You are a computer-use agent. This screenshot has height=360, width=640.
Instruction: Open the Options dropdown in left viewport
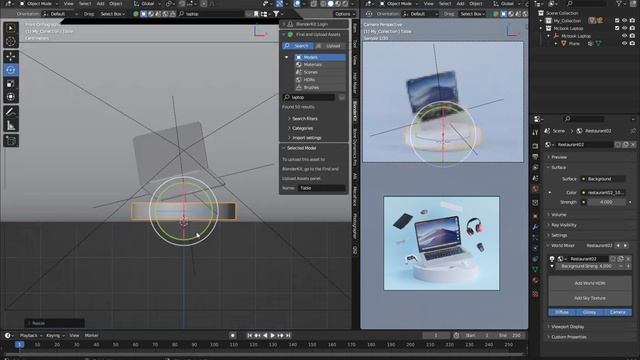click(344, 14)
